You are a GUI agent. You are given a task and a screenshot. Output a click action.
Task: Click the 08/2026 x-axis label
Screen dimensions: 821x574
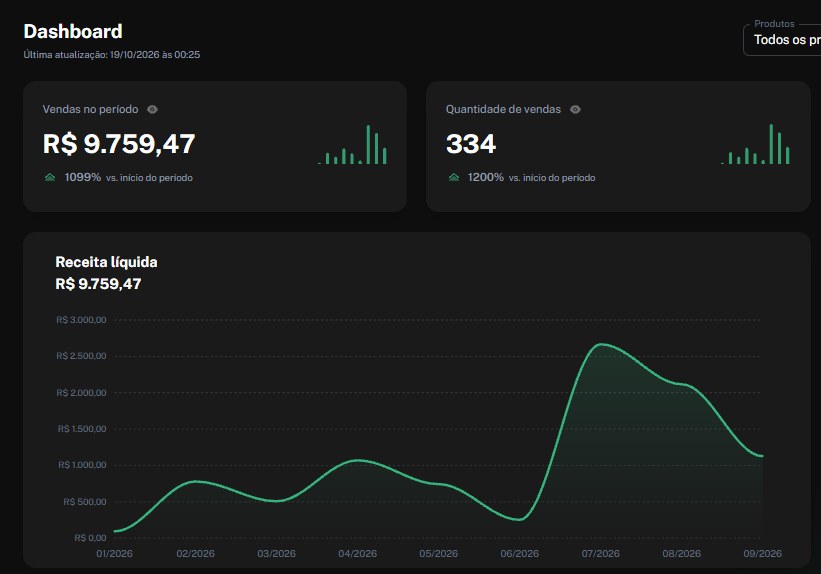pyautogui.click(x=681, y=554)
